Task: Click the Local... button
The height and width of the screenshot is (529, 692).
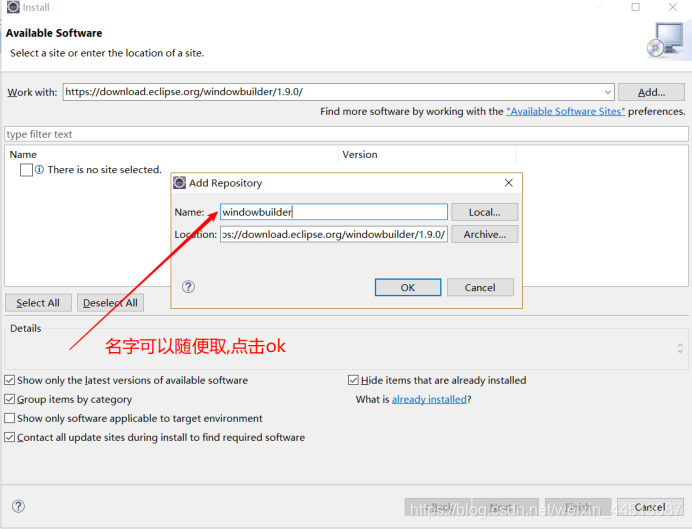Action: (x=485, y=212)
